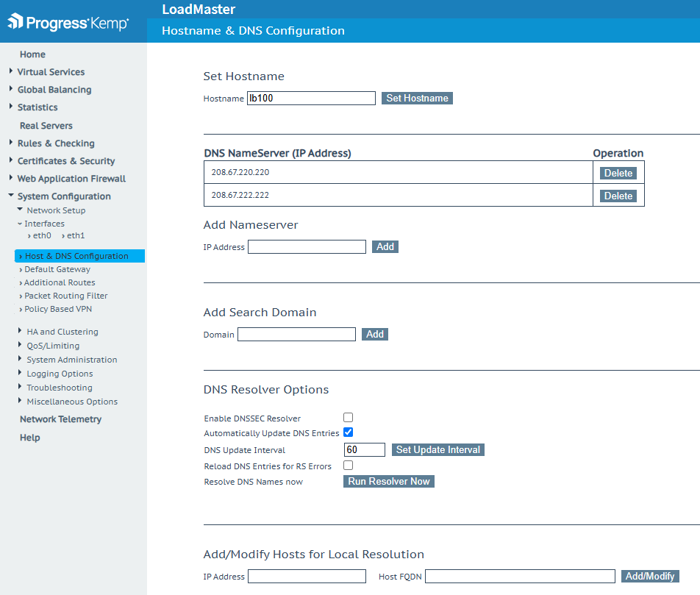The image size is (700, 595).
Task: Collapse Network Setup arrow
Action: point(20,209)
